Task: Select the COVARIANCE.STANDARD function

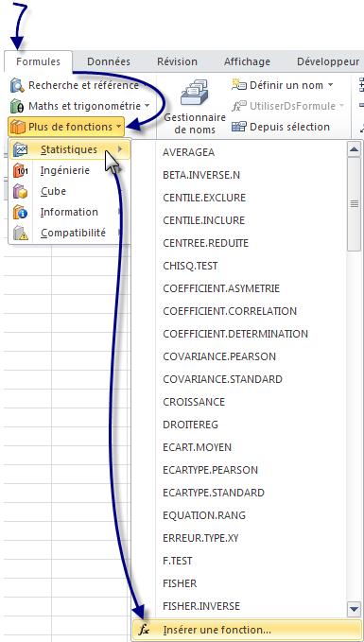Action: point(222,379)
